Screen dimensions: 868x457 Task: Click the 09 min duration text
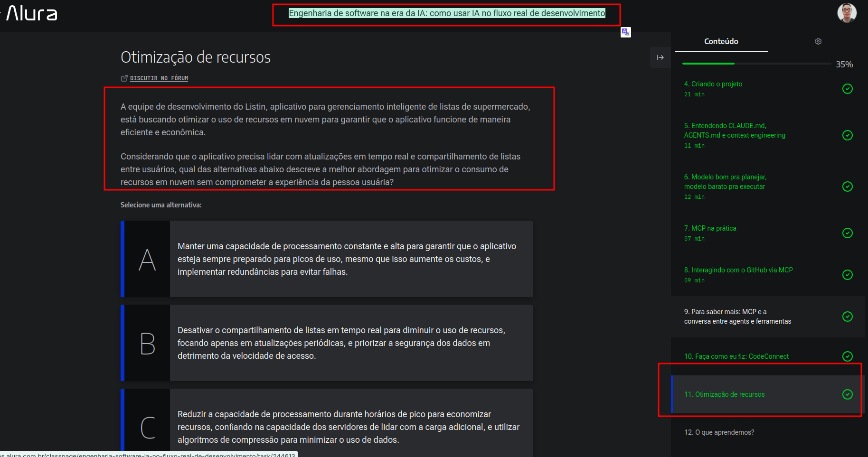point(694,280)
